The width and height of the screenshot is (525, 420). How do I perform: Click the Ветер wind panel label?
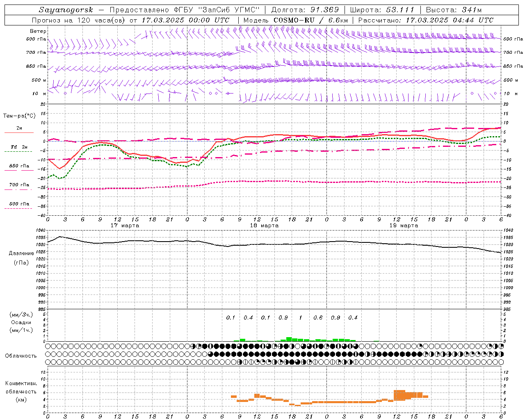click(x=38, y=31)
